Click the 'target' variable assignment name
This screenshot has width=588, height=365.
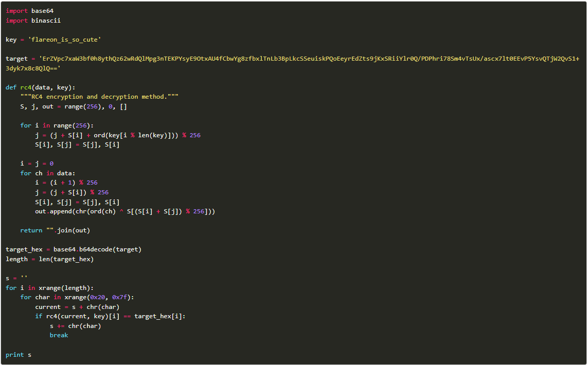[x=16, y=59]
